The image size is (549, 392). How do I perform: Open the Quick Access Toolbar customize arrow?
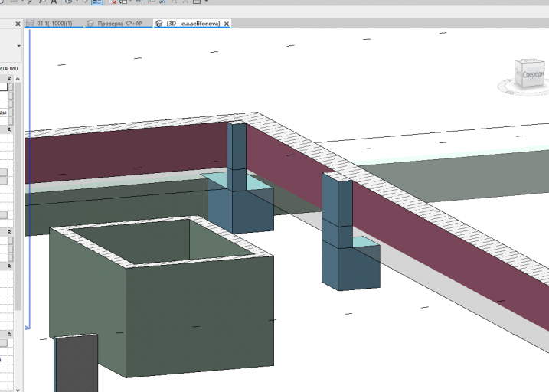206,2
